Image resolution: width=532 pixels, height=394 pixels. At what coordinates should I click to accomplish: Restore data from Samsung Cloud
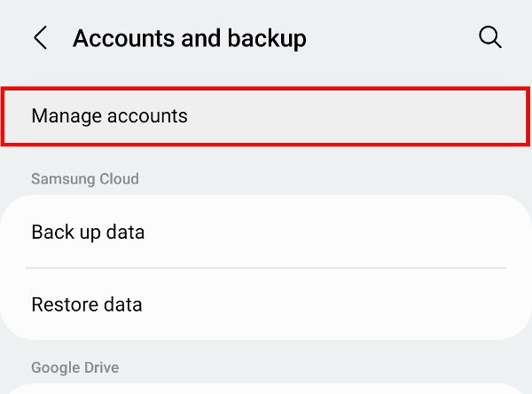tap(266, 304)
